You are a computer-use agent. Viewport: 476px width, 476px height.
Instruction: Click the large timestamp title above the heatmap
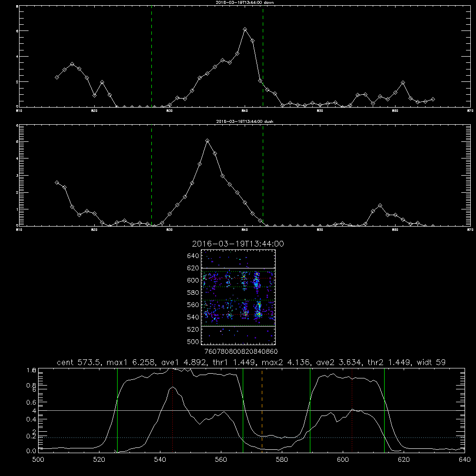click(238, 244)
